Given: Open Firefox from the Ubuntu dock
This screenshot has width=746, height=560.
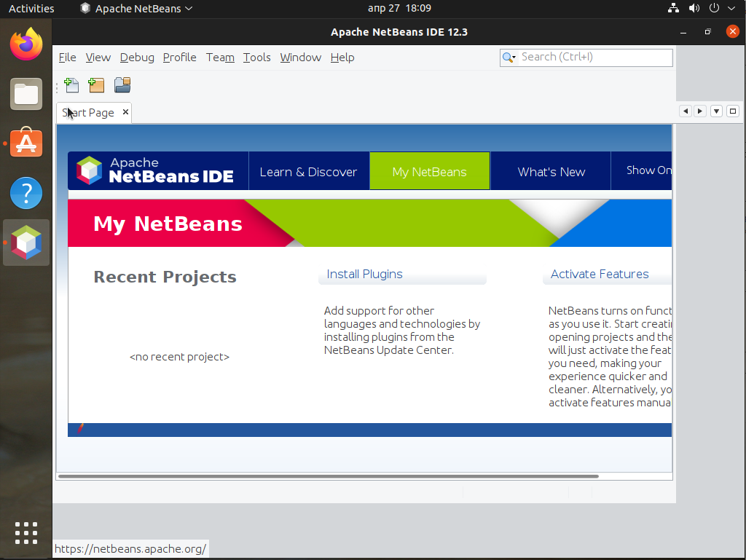Looking at the screenshot, I should 26,44.
